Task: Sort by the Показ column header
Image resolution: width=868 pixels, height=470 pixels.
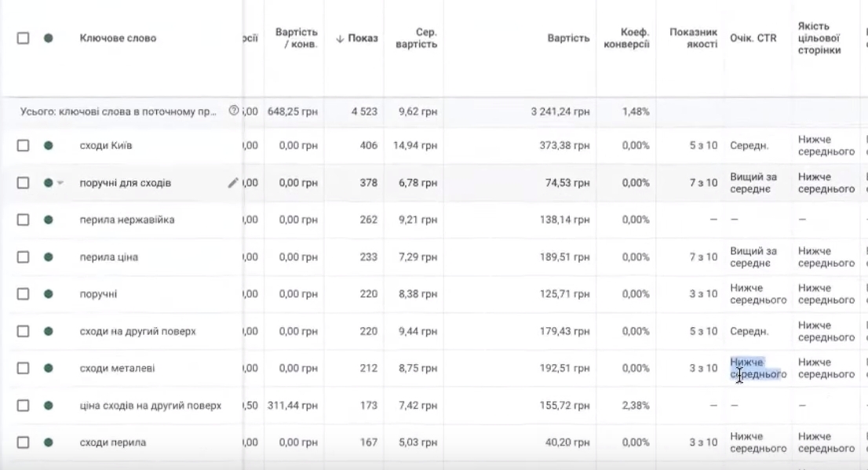Action: click(x=357, y=38)
